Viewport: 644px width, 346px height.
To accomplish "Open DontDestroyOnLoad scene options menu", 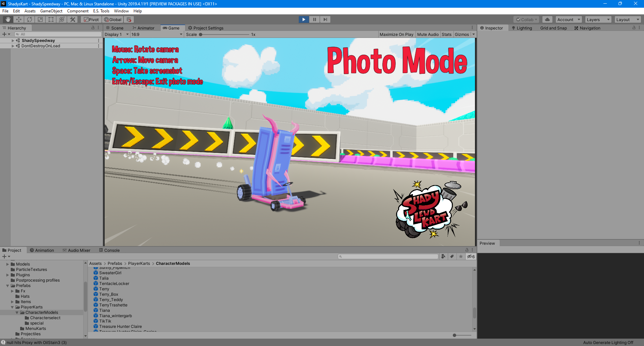I will pyautogui.click(x=99, y=46).
